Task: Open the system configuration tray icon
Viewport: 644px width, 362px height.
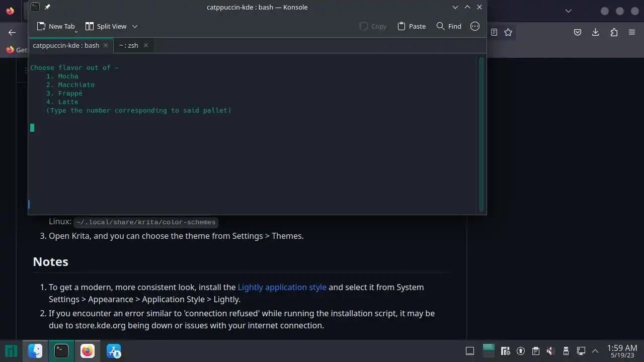Action: click(506, 351)
